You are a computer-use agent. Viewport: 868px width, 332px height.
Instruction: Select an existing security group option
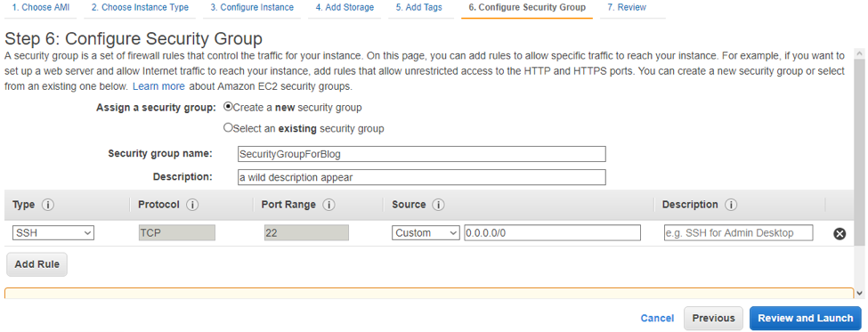click(x=228, y=128)
